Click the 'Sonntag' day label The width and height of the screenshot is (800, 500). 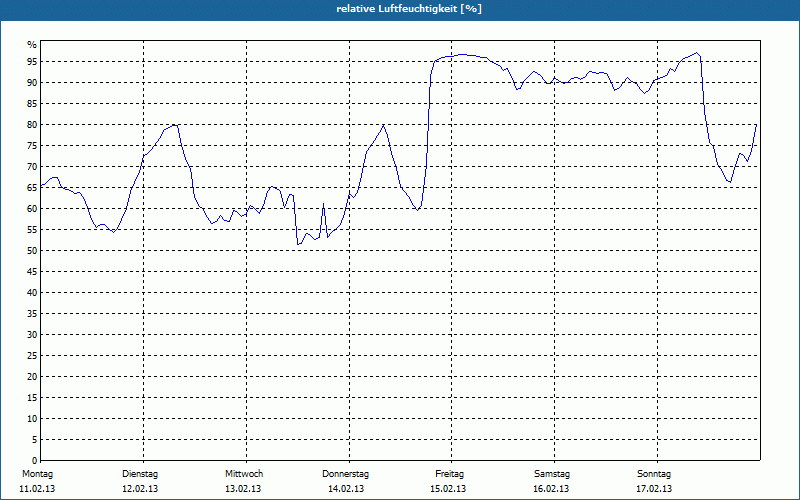[654, 474]
